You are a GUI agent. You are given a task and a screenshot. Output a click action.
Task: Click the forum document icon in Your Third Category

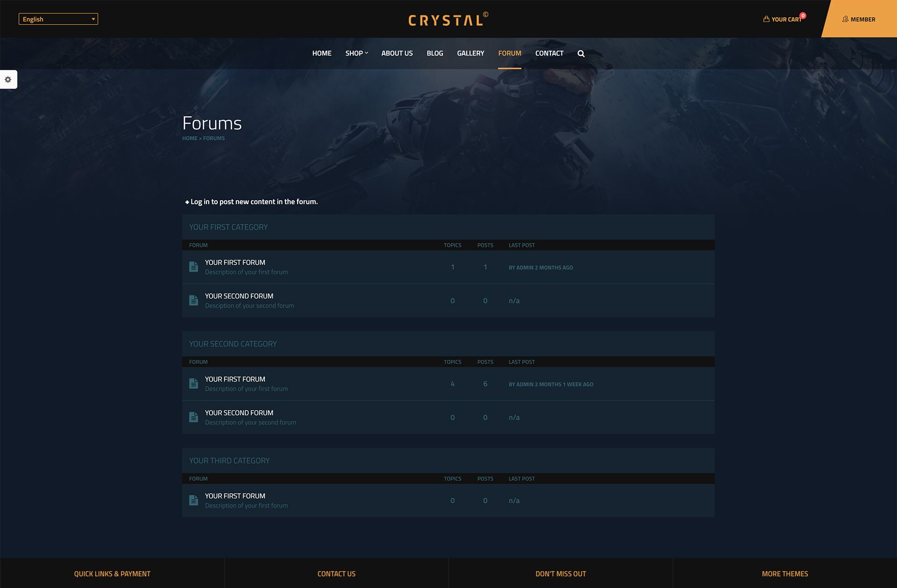[x=193, y=500]
